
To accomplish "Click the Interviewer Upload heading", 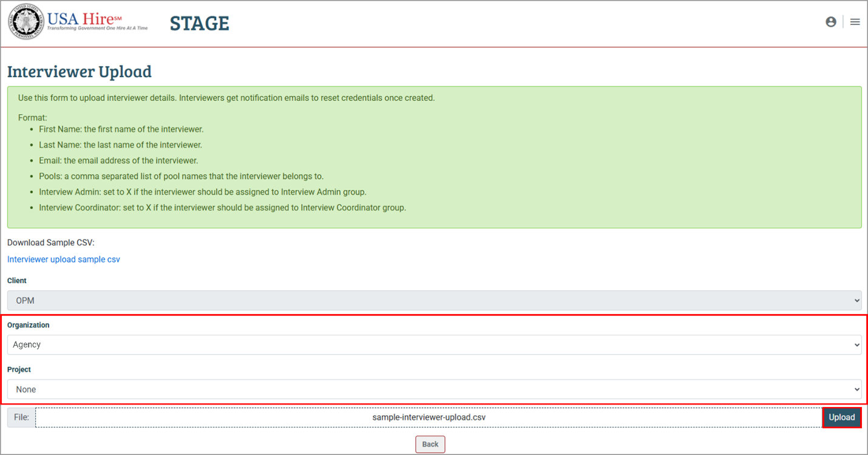I will coord(80,72).
